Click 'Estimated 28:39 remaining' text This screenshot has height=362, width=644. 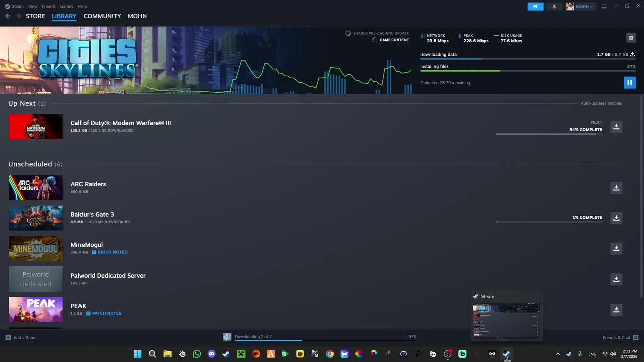click(x=445, y=83)
